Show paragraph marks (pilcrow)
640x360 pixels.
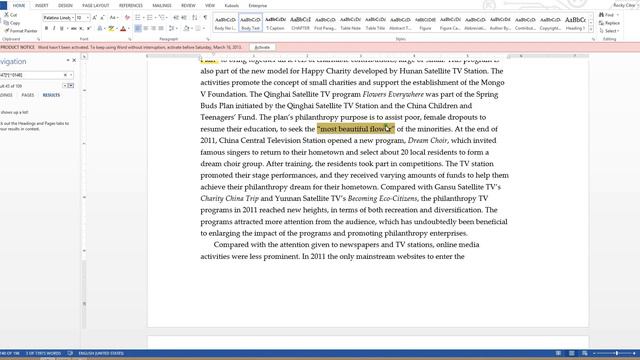click(205, 18)
